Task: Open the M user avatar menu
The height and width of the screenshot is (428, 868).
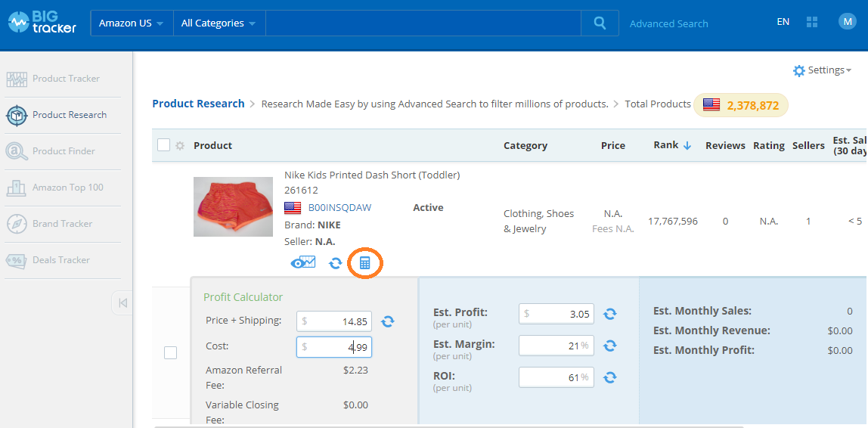Action: click(x=847, y=22)
